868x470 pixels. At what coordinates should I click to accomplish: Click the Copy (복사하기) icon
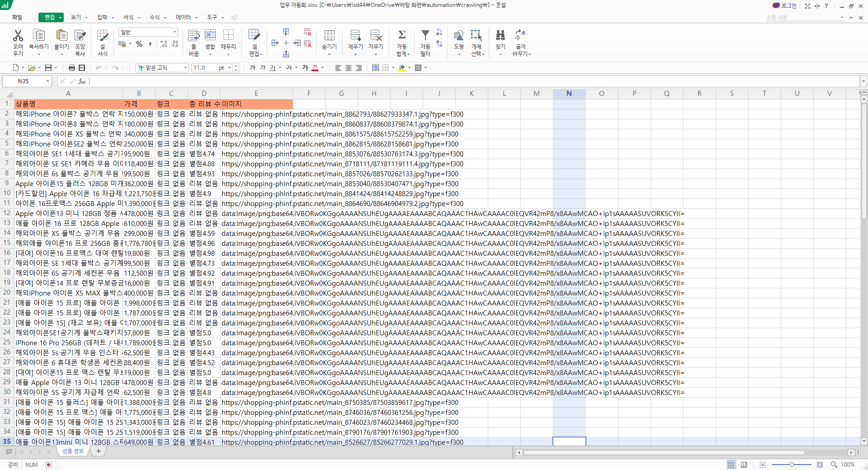click(x=39, y=36)
